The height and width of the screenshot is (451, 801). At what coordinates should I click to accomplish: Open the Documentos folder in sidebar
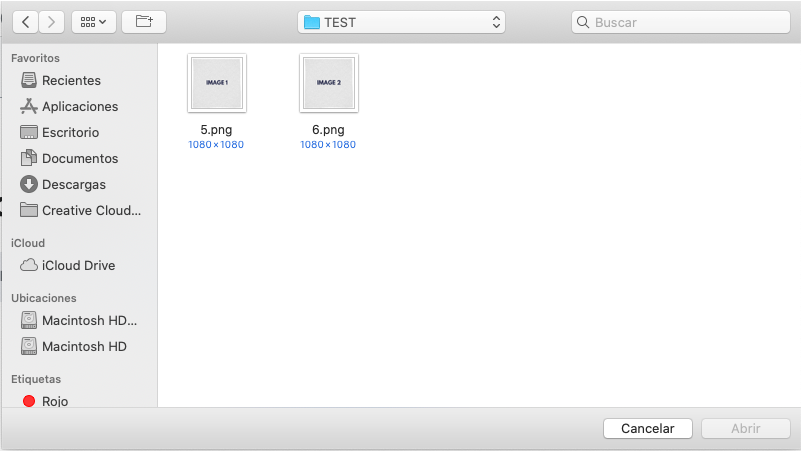pyautogui.click(x=79, y=158)
